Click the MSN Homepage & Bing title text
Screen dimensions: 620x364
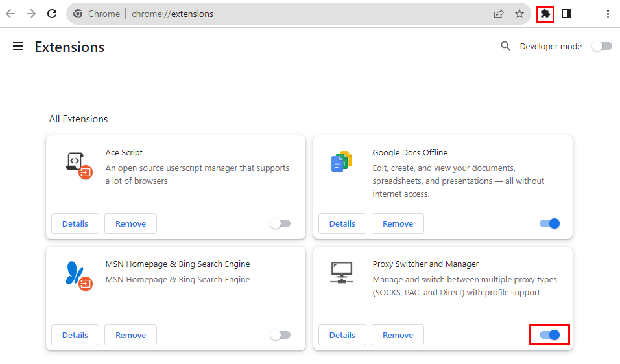(178, 264)
